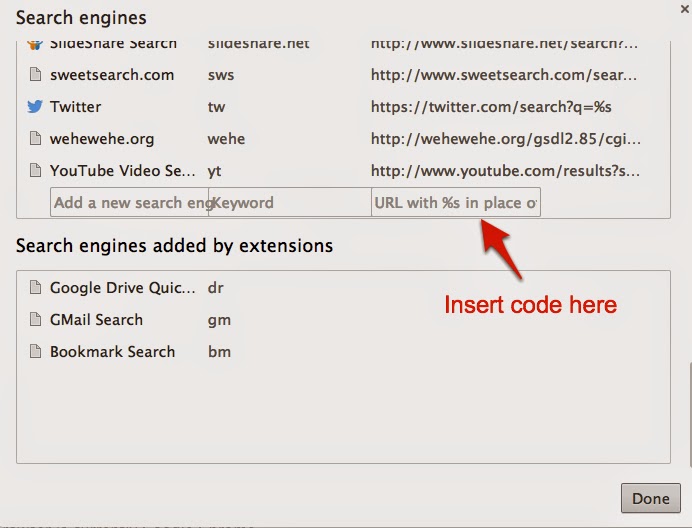The image size is (692, 528).
Task: Click the Twitter bird icon
Action: [35, 106]
